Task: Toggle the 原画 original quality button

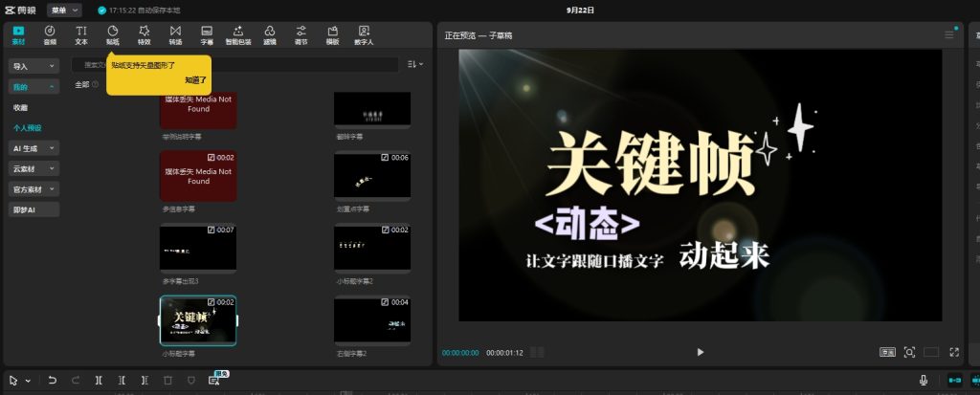Action: point(888,352)
